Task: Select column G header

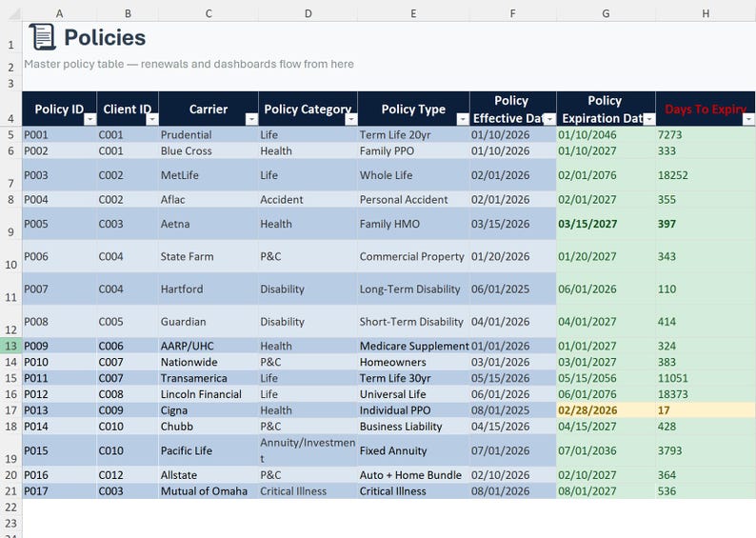Action: (606, 13)
